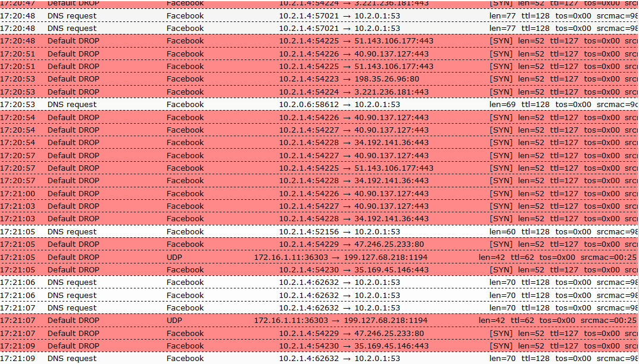This screenshot has width=639, height=364.
Task: Click the 17:20:54 entry for 34.192.141.36:443
Action: [319, 143]
